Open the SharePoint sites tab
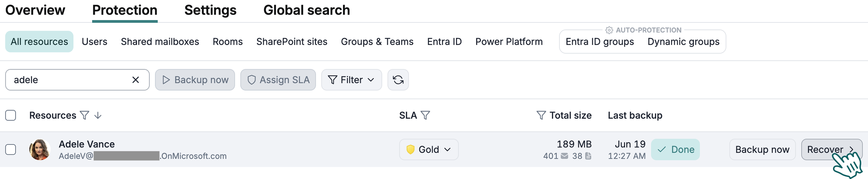The width and height of the screenshot is (868, 179). tap(291, 42)
